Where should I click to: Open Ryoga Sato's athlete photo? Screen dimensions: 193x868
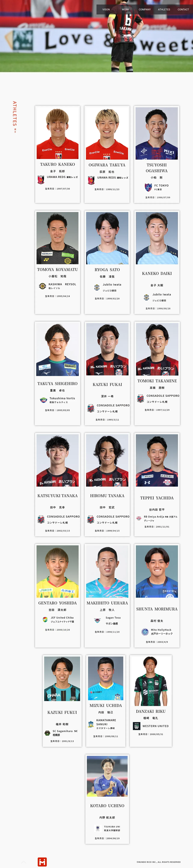pyautogui.click(x=107, y=238)
